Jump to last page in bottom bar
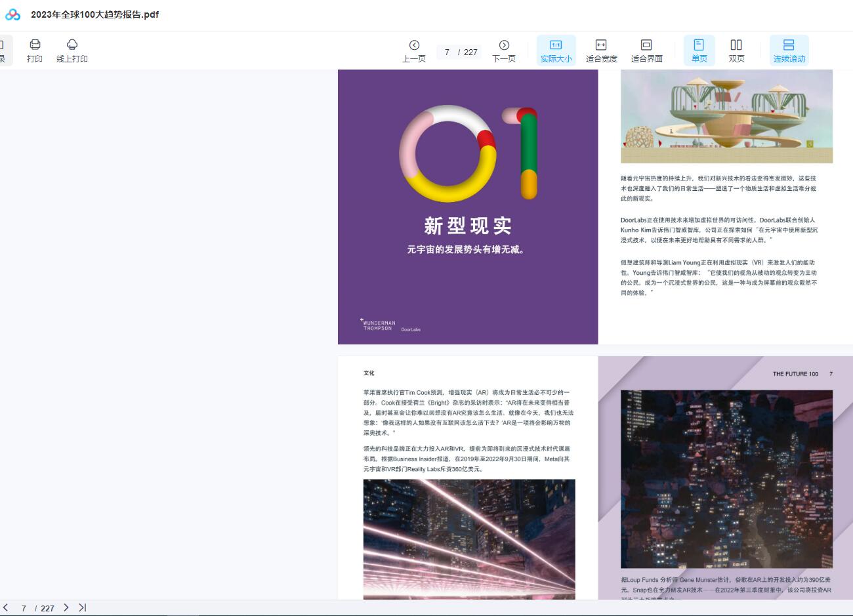Image resolution: width=853 pixels, height=616 pixels. [82, 607]
